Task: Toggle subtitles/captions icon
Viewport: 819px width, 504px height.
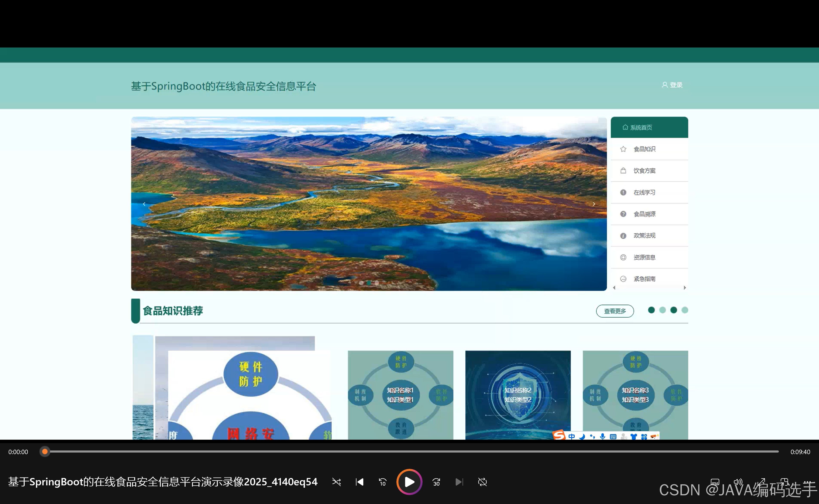Action: pos(715,482)
